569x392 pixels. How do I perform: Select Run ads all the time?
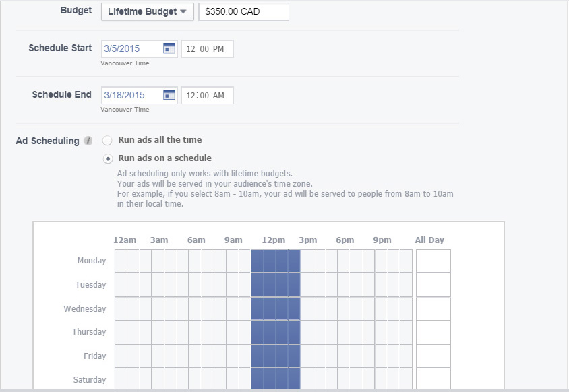pos(107,140)
